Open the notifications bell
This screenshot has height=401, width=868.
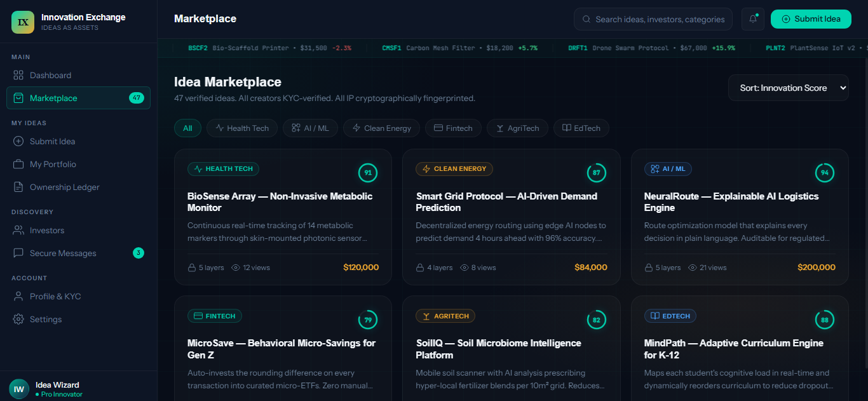click(753, 19)
